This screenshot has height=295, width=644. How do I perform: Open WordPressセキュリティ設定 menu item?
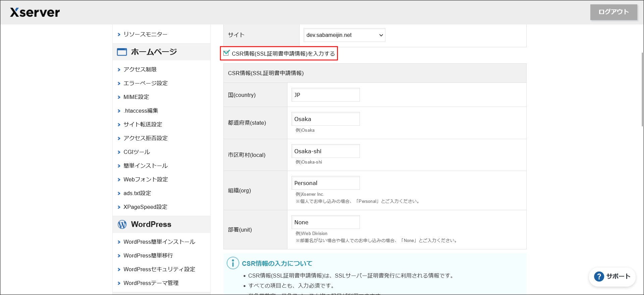click(x=159, y=269)
